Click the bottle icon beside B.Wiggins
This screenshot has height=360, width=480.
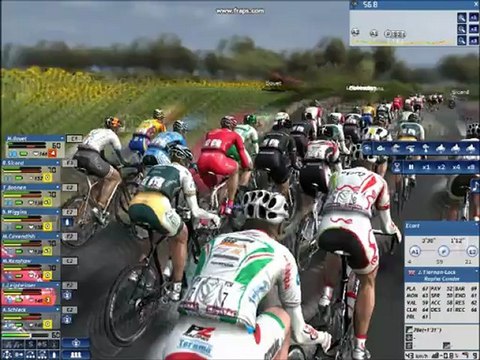[68, 222]
